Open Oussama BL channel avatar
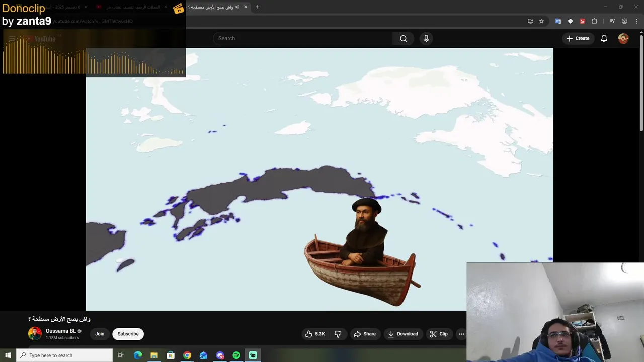644x362 pixels. point(35,333)
